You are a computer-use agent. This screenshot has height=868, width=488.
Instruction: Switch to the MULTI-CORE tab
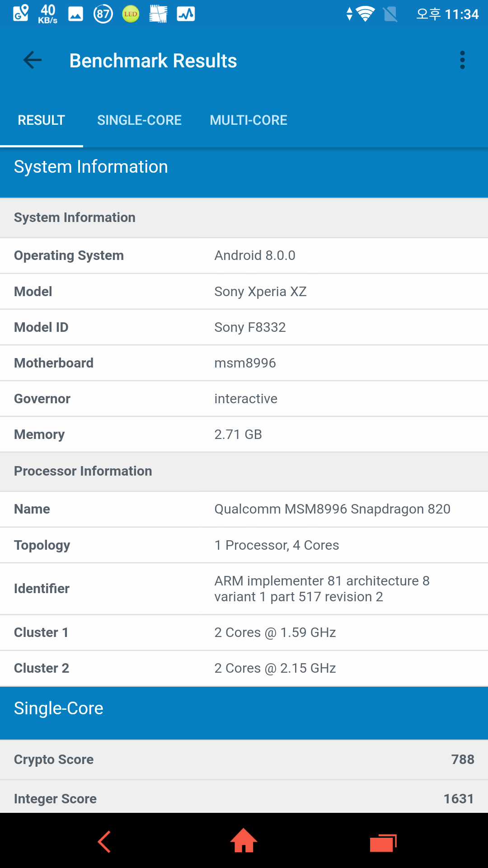(249, 120)
